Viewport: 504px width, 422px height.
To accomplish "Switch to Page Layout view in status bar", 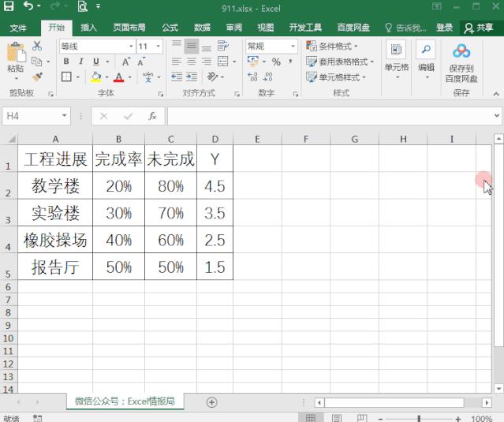I will coord(337,418).
